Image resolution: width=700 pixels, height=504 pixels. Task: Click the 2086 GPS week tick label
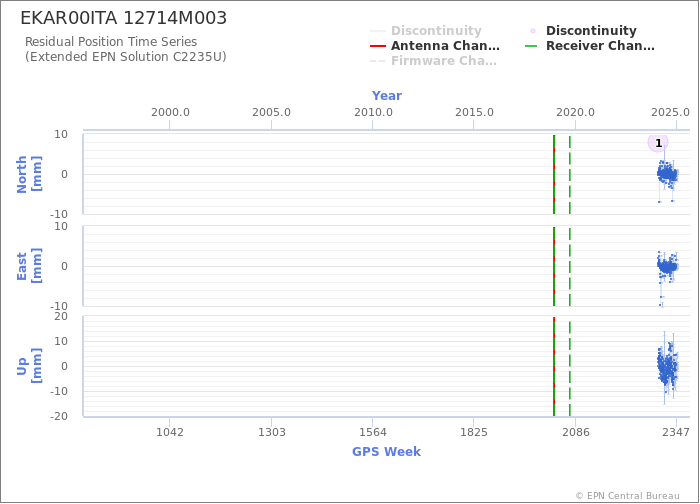click(575, 432)
